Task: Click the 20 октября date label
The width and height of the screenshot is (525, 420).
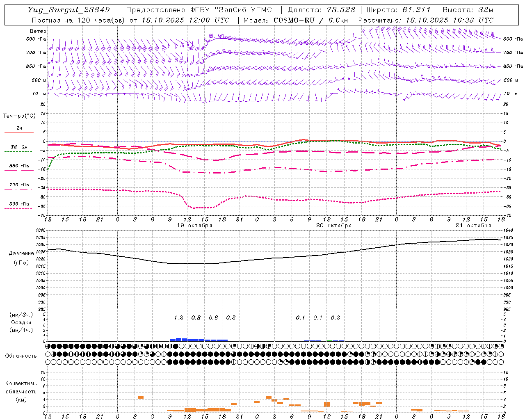Action: (334, 226)
